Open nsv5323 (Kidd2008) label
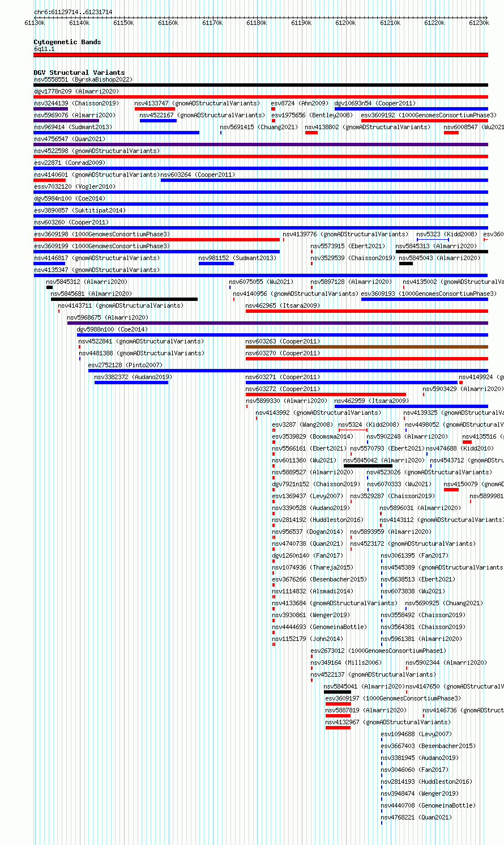This screenshot has width=504, height=845. [447, 235]
